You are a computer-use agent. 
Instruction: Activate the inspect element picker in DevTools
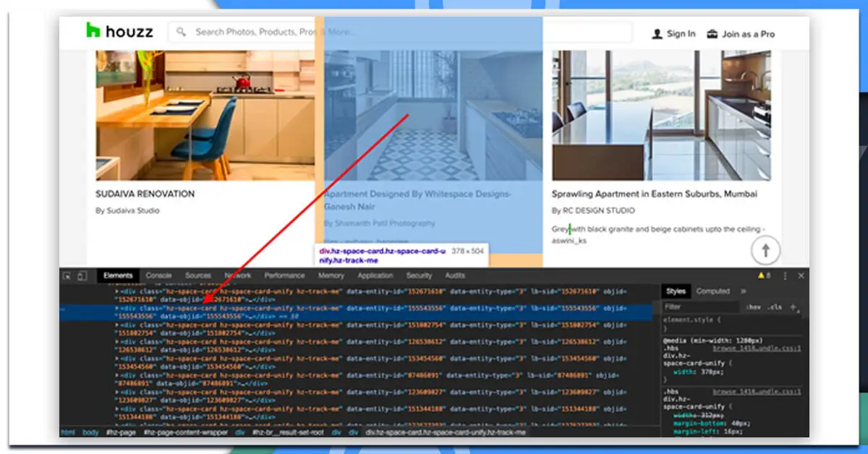[x=67, y=275]
